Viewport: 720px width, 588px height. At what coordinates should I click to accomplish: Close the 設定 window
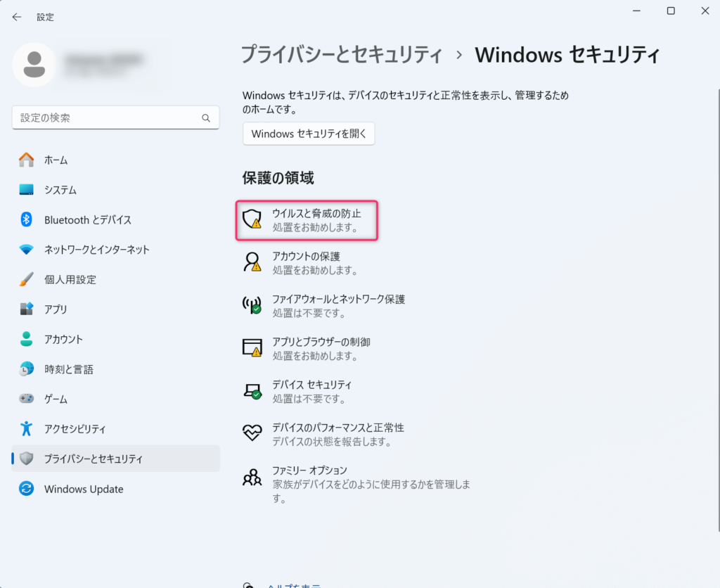(x=705, y=11)
